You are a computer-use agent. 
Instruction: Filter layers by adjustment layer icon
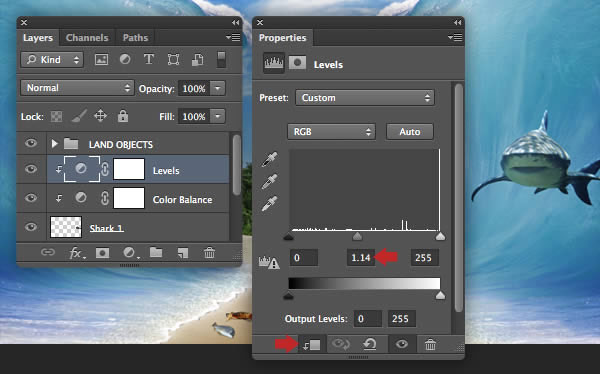pyautogui.click(x=125, y=59)
